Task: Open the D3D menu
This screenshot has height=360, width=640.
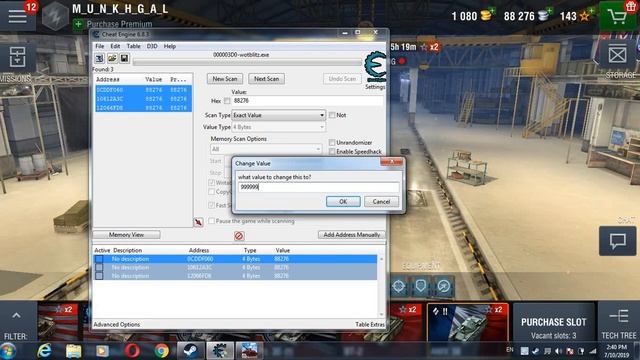Action: pyautogui.click(x=152, y=46)
